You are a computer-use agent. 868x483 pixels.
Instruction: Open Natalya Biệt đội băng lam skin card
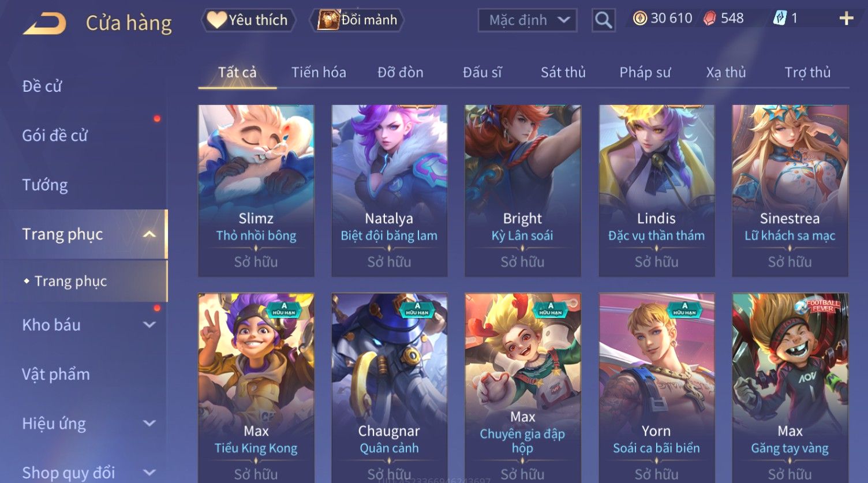click(389, 190)
